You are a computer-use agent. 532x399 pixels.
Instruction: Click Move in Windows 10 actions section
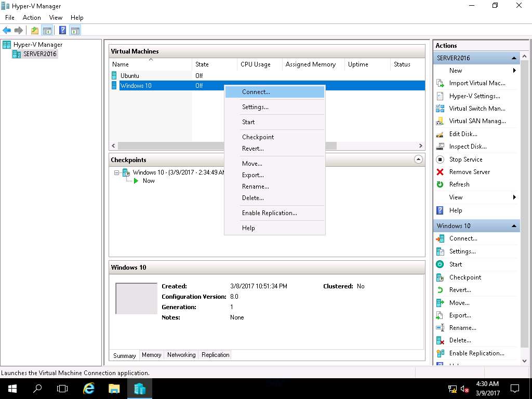point(459,303)
